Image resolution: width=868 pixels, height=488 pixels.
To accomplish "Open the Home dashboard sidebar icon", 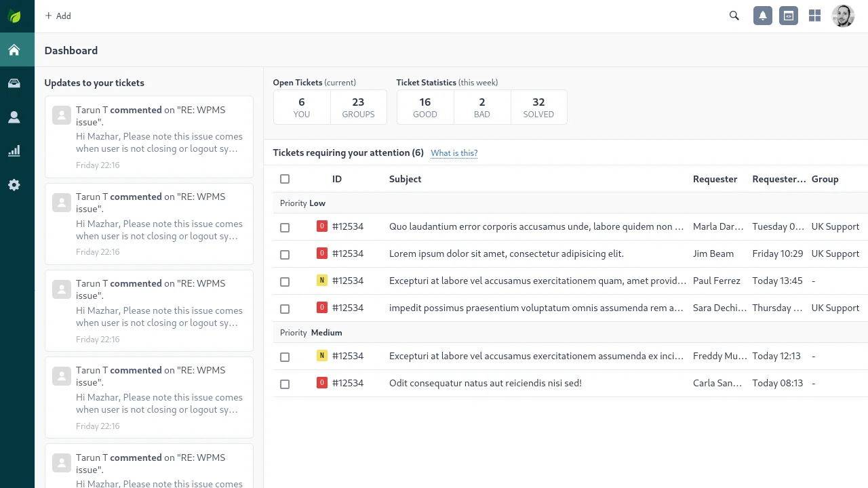I will pyautogui.click(x=14, y=50).
